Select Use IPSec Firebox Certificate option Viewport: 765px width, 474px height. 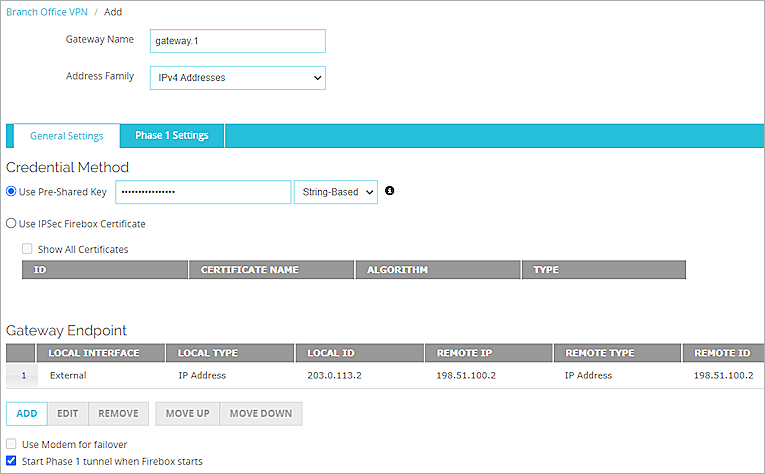pos(12,224)
